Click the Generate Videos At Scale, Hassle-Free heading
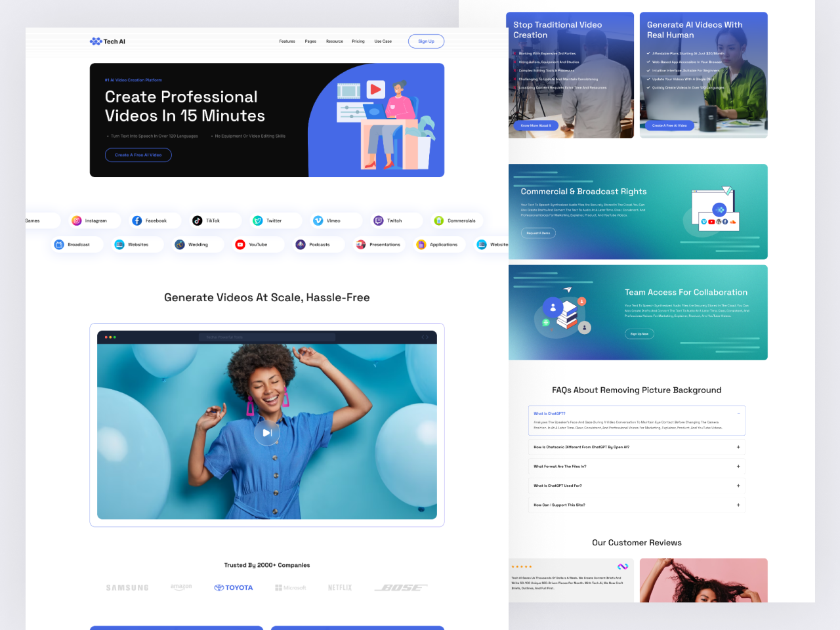This screenshot has width=840, height=630. tap(267, 297)
